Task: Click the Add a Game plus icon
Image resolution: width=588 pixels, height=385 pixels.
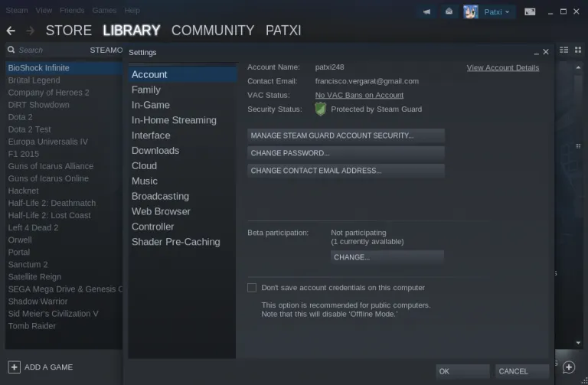Action: click(x=14, y=367)
